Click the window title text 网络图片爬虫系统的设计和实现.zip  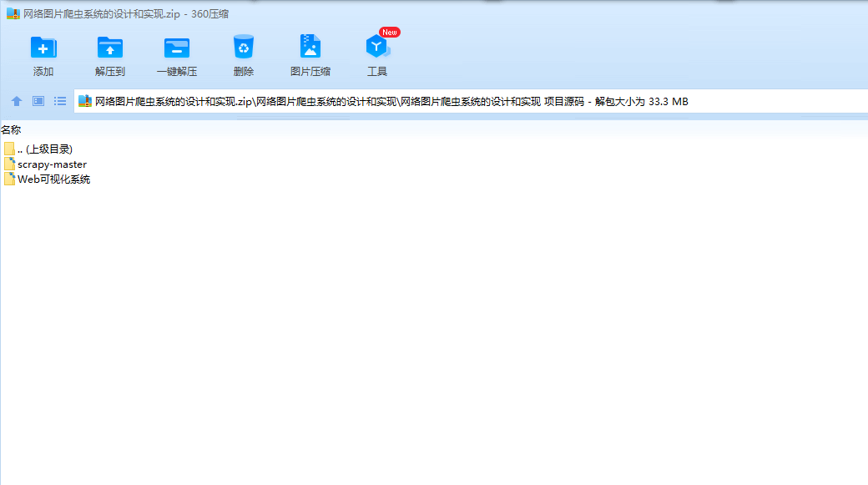[x=101, y=14]
